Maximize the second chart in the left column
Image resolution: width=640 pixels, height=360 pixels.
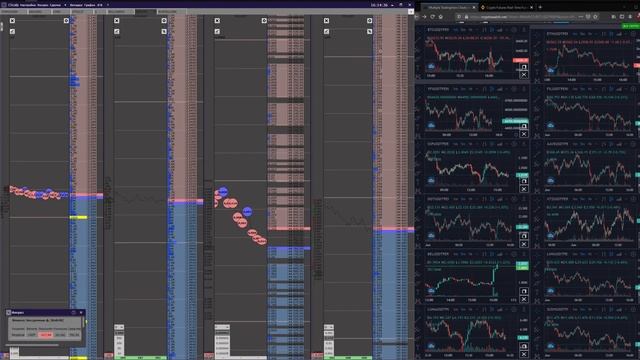[524, 126]
